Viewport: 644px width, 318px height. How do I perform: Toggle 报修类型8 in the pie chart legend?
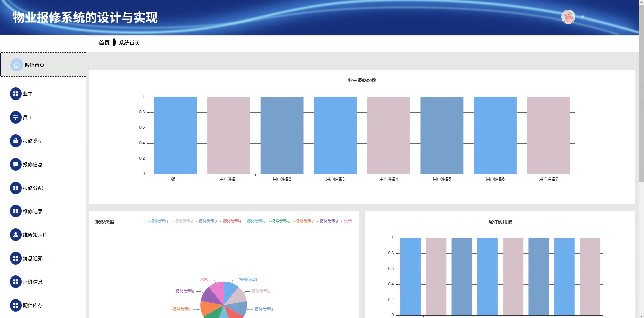[x=328, y=221]
